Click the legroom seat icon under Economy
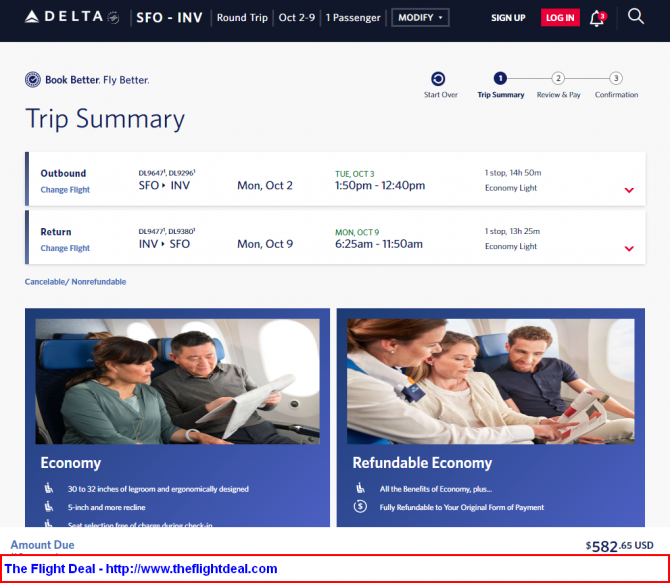 pyautogui.click(x=49, y=488)
